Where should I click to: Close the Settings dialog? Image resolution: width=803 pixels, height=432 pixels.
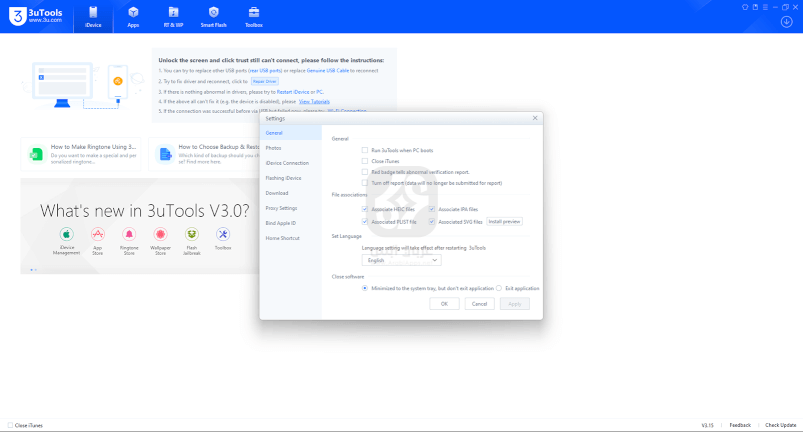535,118
